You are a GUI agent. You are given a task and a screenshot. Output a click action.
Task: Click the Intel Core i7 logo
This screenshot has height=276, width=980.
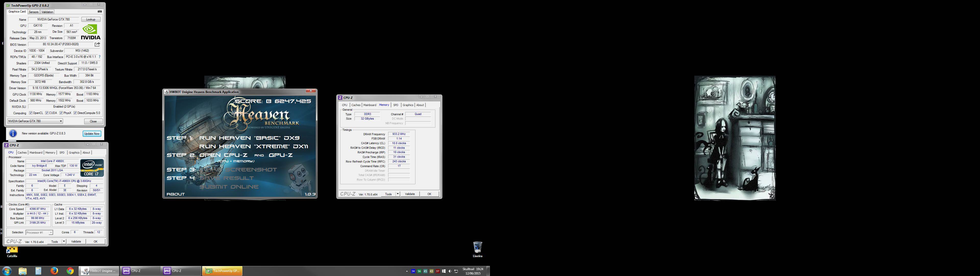92,168
